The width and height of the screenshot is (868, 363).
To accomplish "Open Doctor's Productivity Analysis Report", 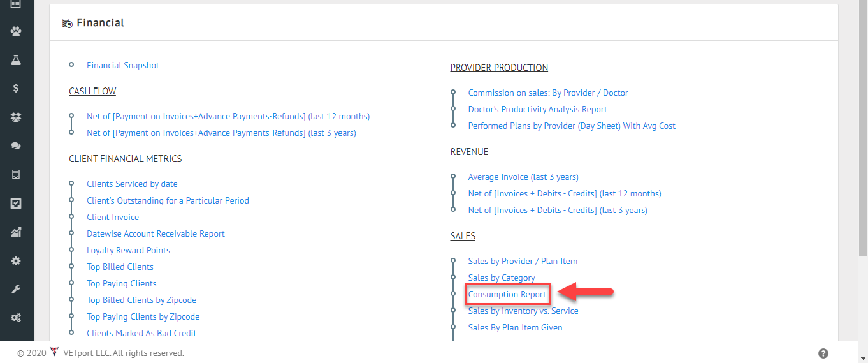I will click(x=537, y=109).
